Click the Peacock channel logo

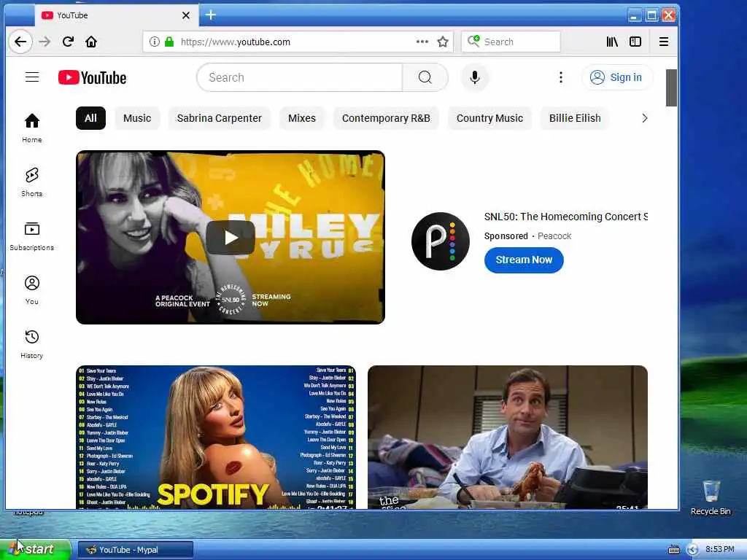(440, 241)
